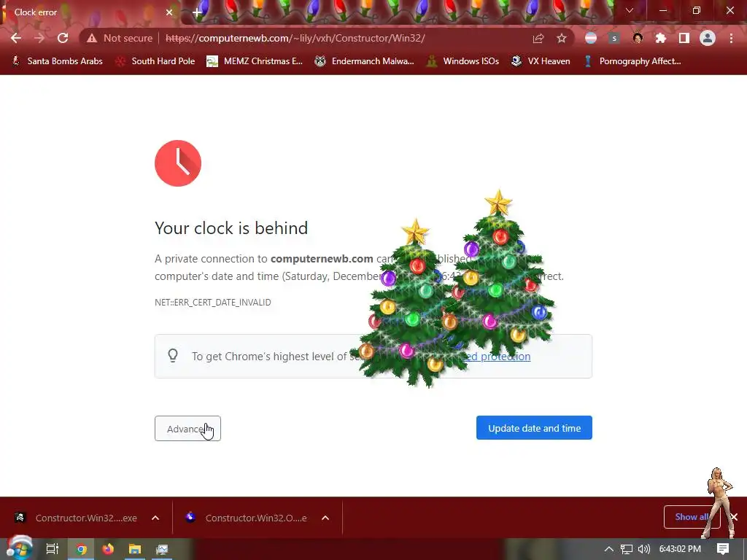Click the red clock error icon
Image resolution: width=747 pixels, height=560 pixels.
[x=178, y=163]
